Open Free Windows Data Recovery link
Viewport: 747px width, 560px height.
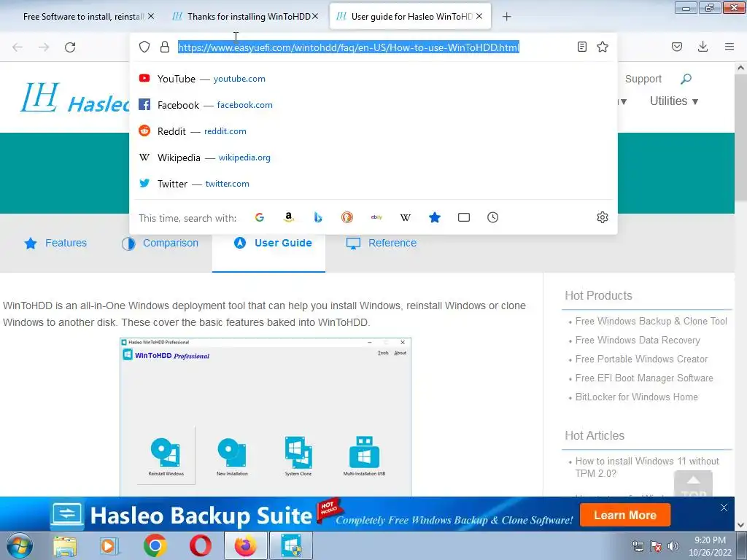pyautogui.click(x=638, y=341)
